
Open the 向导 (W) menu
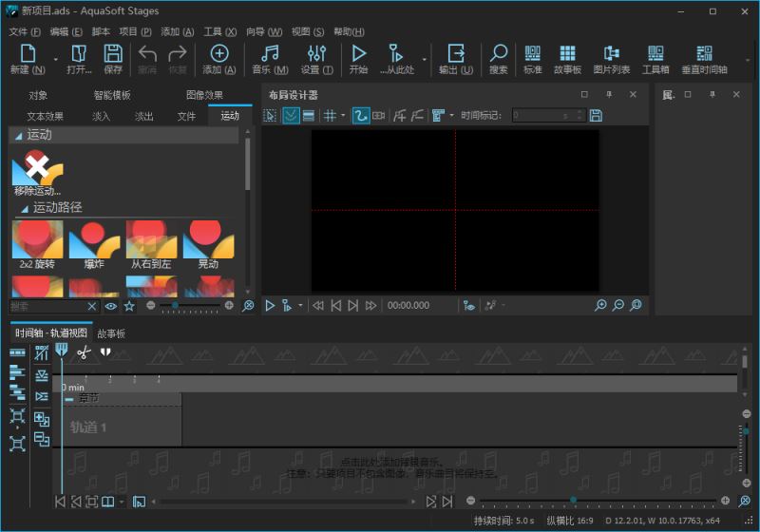(x=264, y=31)
